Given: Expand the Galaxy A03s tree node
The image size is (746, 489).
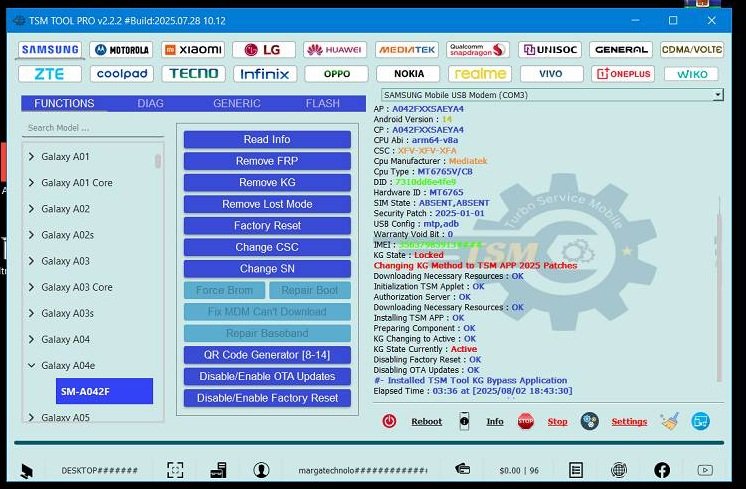Looking at the screenshot, I should (x=31, y=313).
